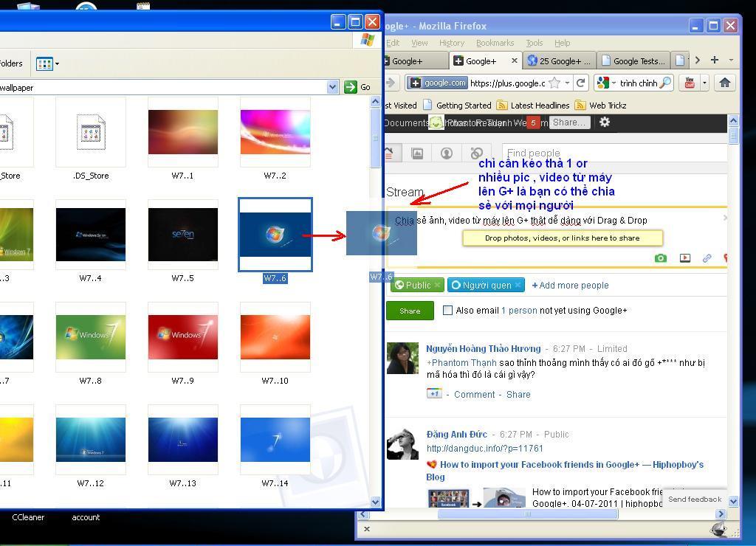Click the +1 button on Nguyễn's post
Image resolution: width=756 pixels, height=546 pixels.
click(x=434, y=394)
